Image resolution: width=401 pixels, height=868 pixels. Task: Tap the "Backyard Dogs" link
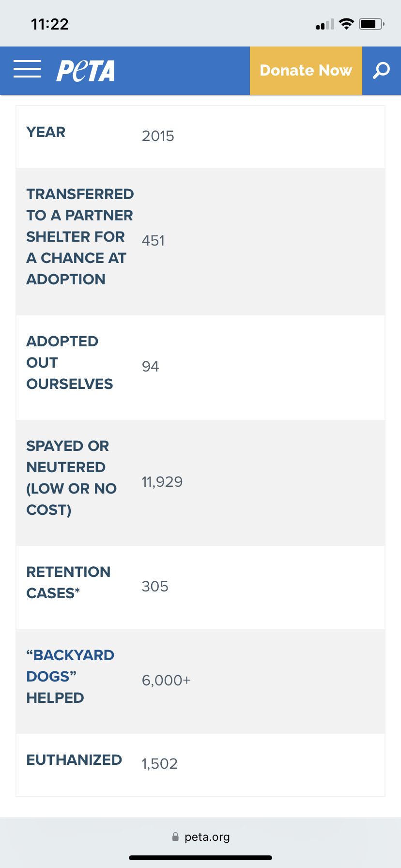[70, 666]
